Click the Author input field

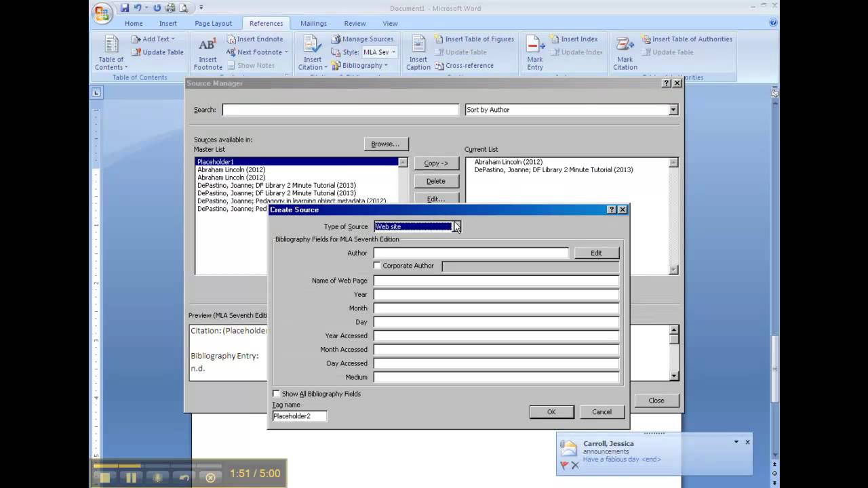pos(471,253)
